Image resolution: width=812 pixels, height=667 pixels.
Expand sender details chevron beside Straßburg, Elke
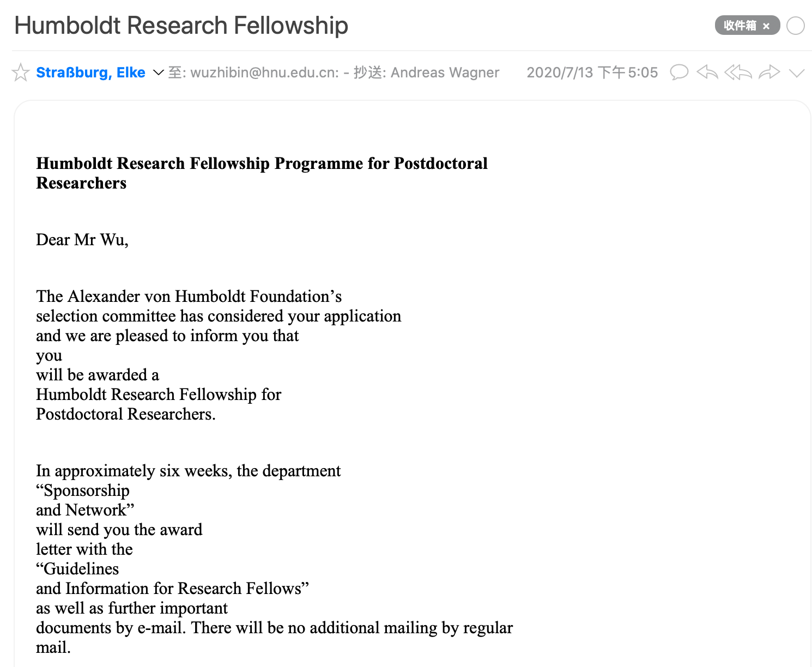(x=158, y=72)
